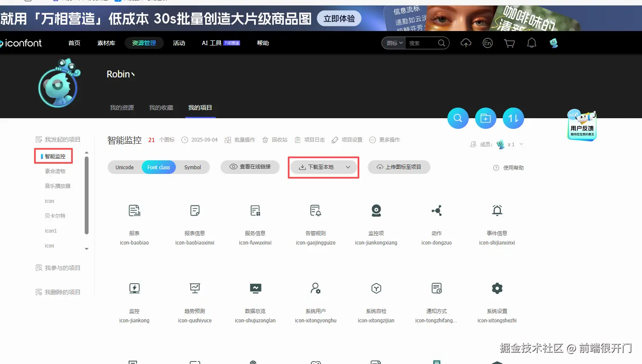Select the 动作 icon-dongzuo icon
642x364 pixels.
(437, 210)
